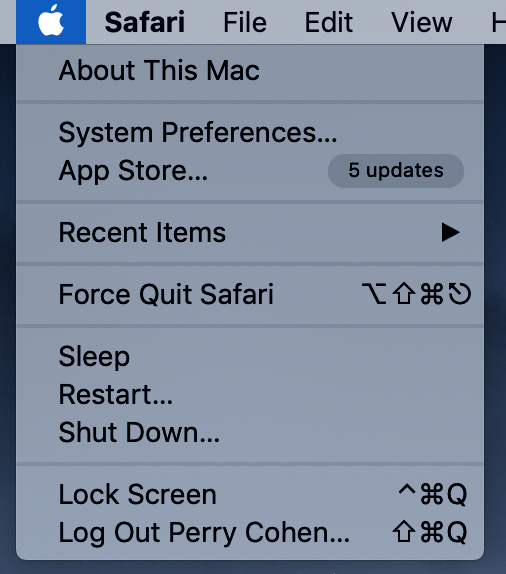Open the File menu
Screen dimensions: 506x574
tap(245, 22)
